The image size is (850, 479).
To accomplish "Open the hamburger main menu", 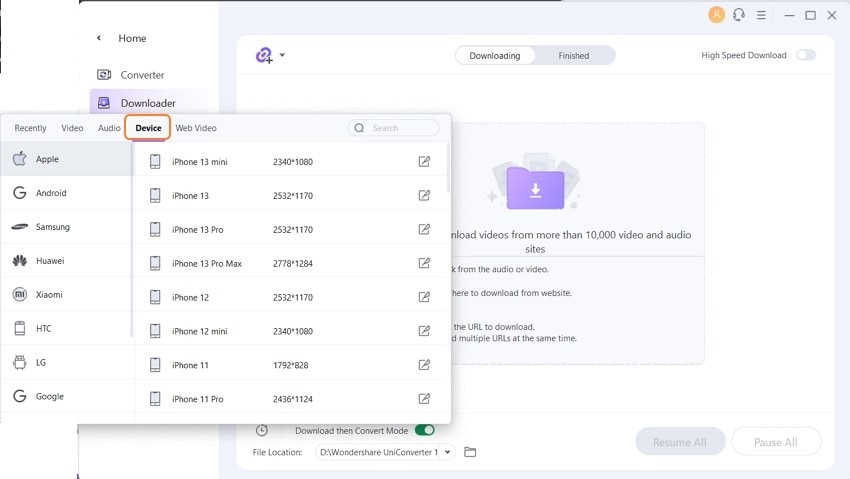I will point(761,15).
